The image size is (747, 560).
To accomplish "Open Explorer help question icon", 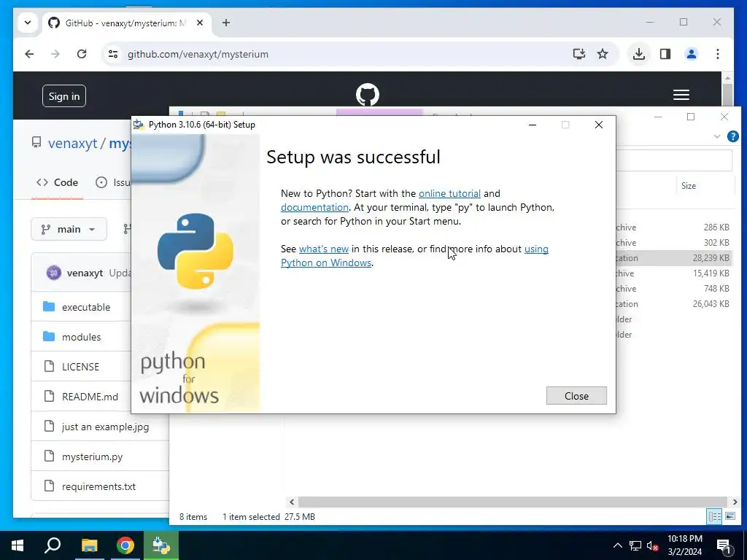I will (x=732, y=136).
